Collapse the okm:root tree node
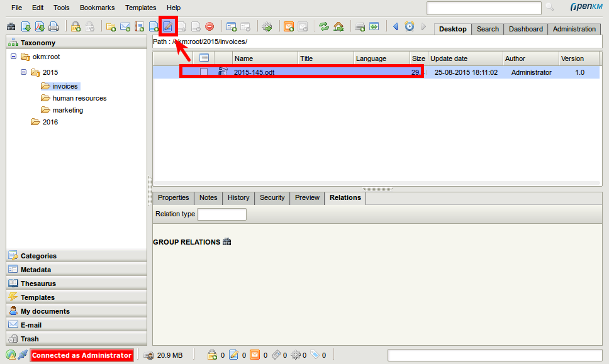The height and width of the screenshot is (364, 609). (x=14, y=57)
